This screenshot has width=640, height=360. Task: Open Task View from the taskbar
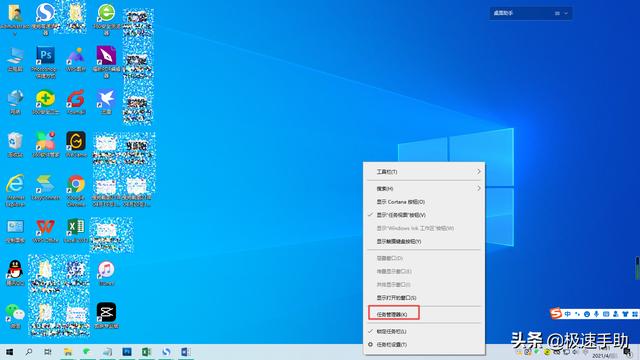(48, 351)
